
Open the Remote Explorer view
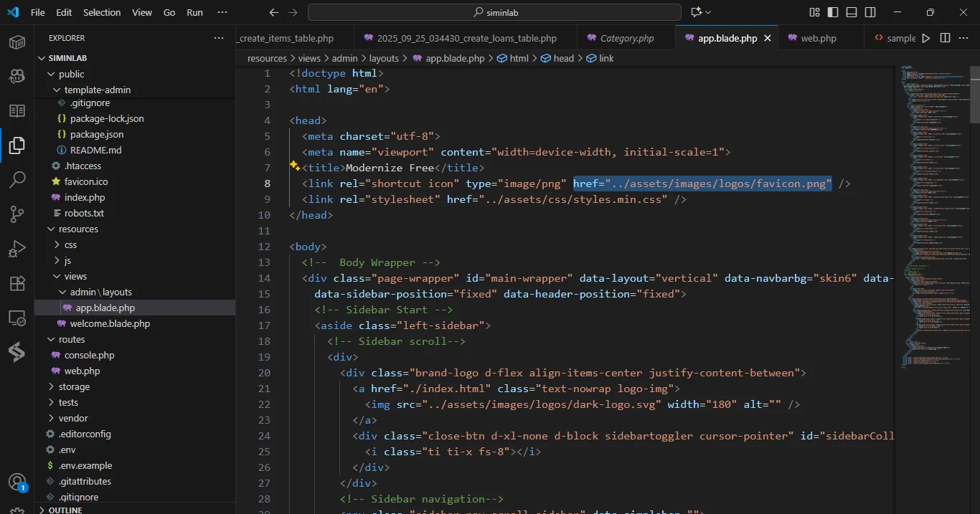(x=17, y=318)
